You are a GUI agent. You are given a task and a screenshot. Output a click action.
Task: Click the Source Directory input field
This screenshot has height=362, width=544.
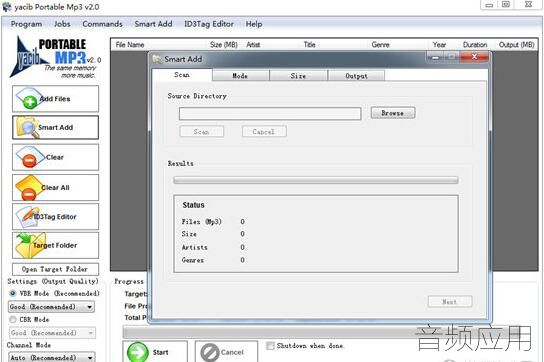click(x=270, y=113)
